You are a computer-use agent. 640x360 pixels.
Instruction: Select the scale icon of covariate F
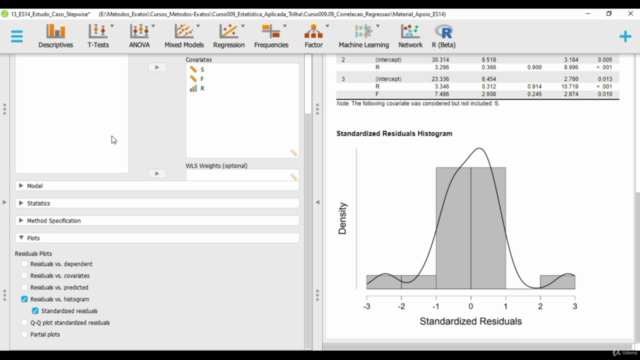193,79
